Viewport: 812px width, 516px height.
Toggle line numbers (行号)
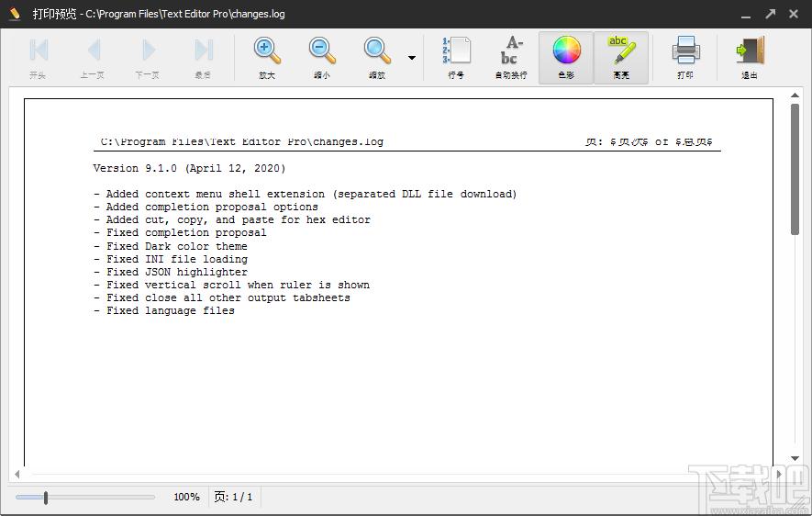[x=456, y=57]
